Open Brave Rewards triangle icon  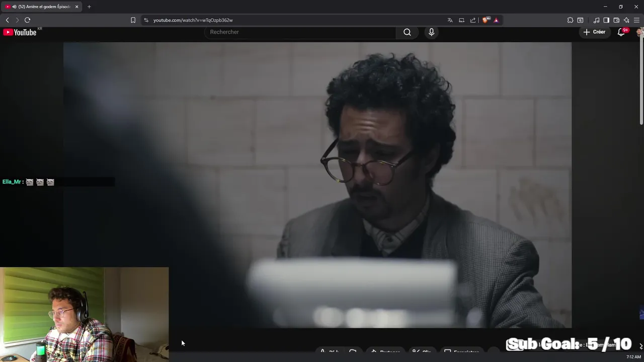coord(496,20)
